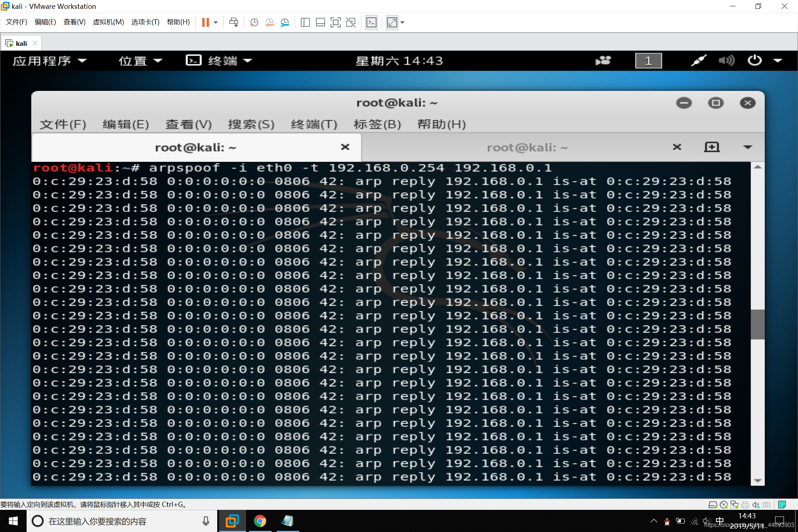Click the sound card status icon
Image resolution: width=798 pixels, height=532 pixels.
pos(756,505)
